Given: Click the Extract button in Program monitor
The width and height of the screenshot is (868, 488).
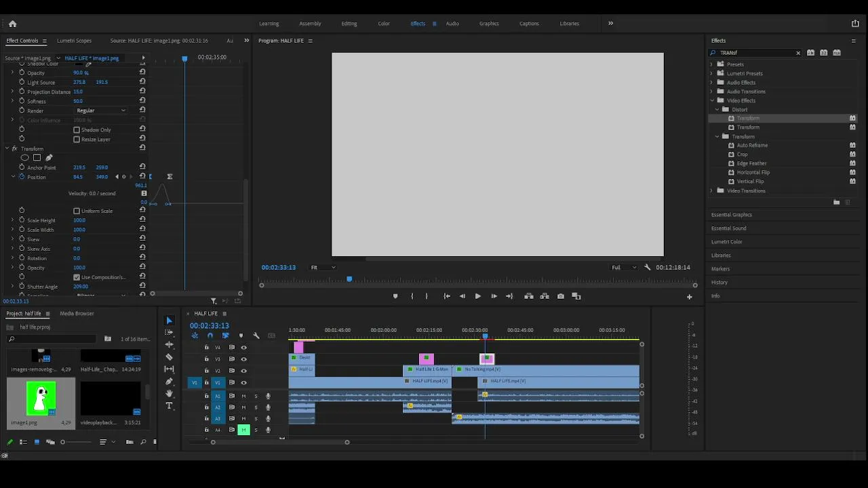Looking at the screenshot, I should [x=545, y=296].
